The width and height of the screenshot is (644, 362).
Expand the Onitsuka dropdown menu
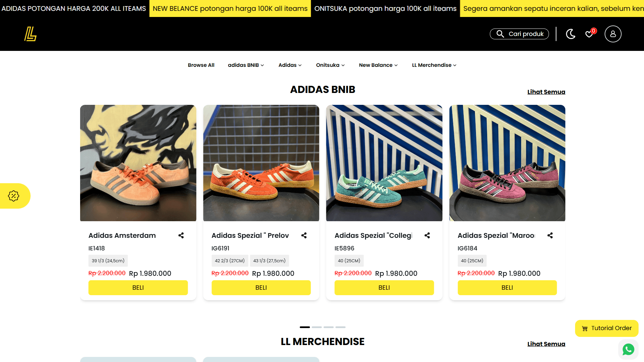tap(330, 65)
